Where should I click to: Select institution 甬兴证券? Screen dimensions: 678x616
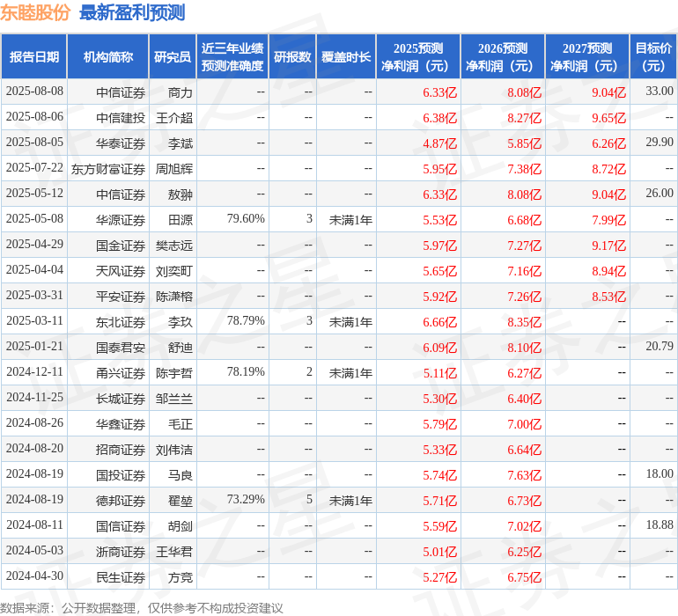pos(121,373)
